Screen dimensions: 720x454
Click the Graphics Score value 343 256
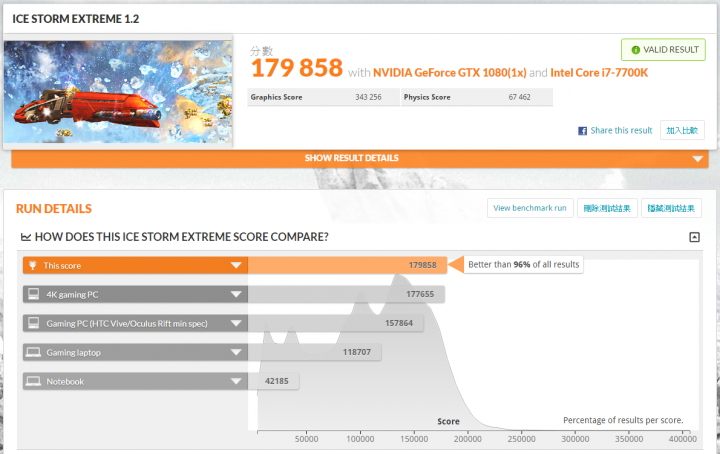point(368,97)
